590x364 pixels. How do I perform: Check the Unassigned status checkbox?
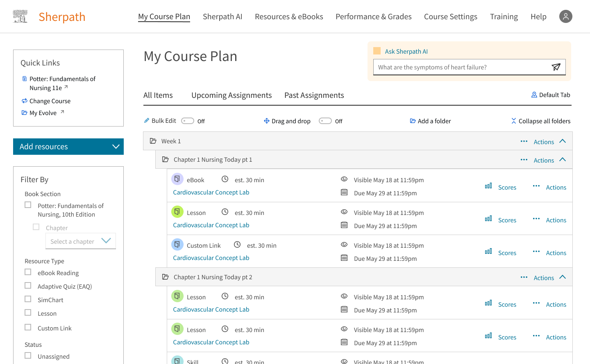pyautogui.click(x=28, y=355)
